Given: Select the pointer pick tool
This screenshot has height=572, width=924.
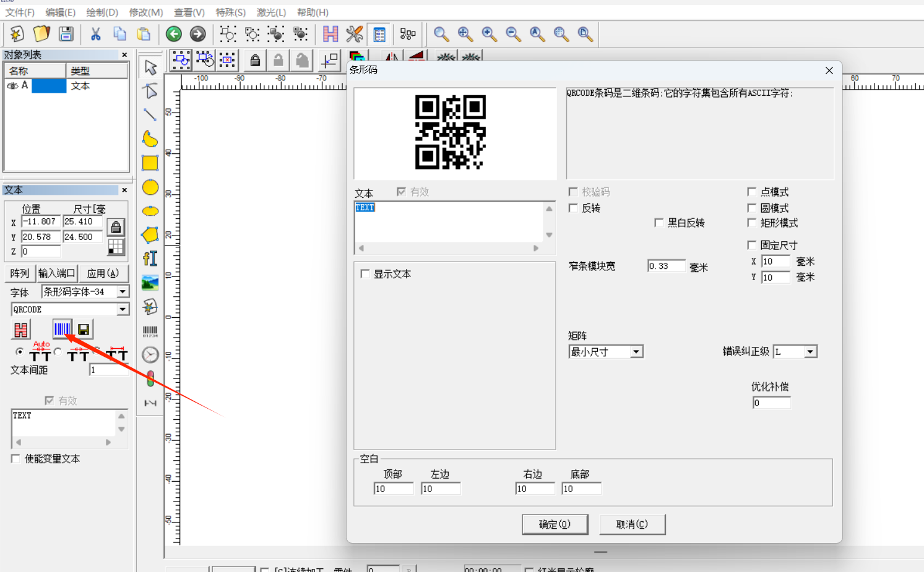Looking at the screenshot, I should (150, 67).
